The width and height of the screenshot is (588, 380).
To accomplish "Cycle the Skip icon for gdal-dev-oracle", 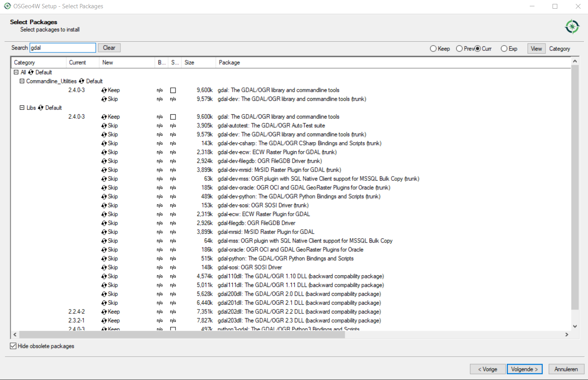I will tap(104, 188).
